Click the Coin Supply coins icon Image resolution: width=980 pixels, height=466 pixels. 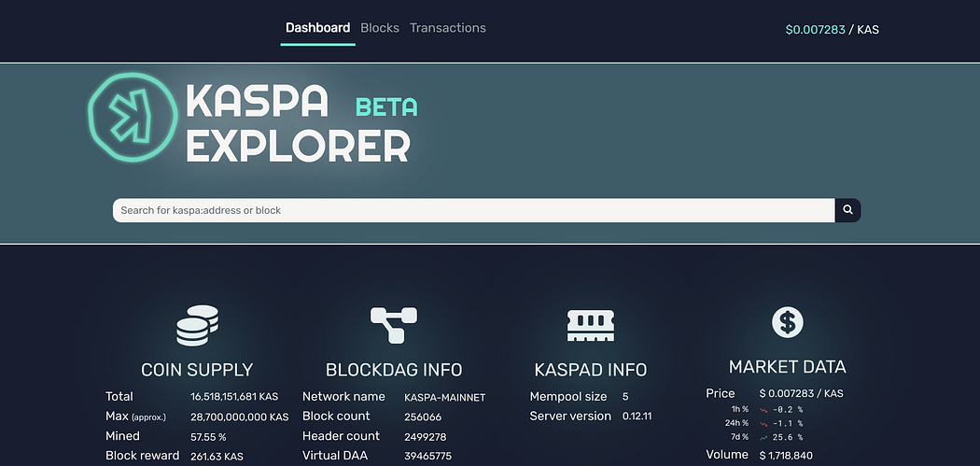click(x=198, y=325)
